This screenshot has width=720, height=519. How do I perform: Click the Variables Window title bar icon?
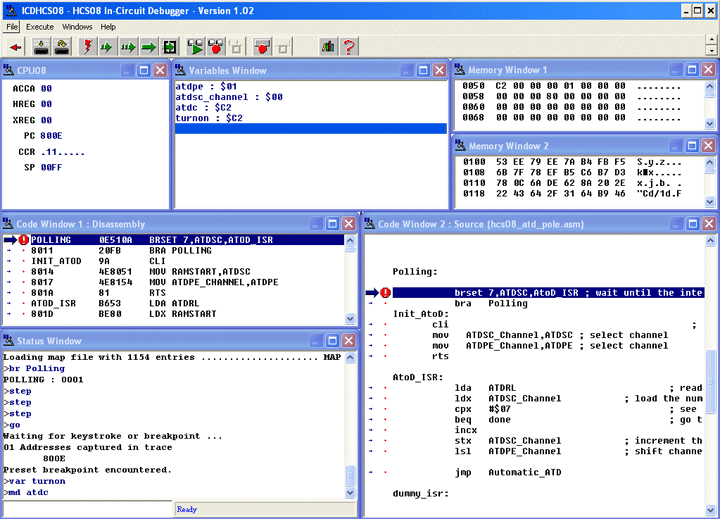[181, 70]
